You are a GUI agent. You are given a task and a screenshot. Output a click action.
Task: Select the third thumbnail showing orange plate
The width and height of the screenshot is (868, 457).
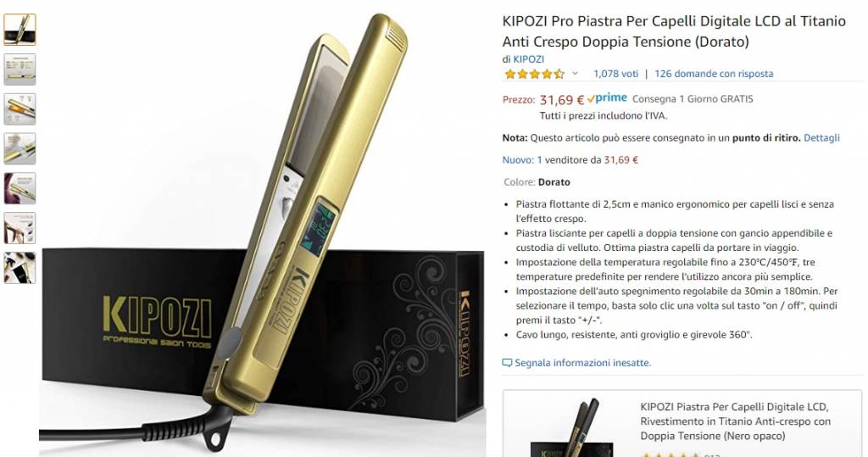pyautogui.click(x=20, y=109)
